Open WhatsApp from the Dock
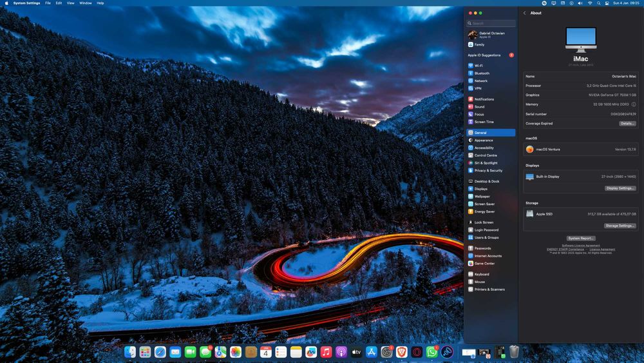 coord(431,352)
